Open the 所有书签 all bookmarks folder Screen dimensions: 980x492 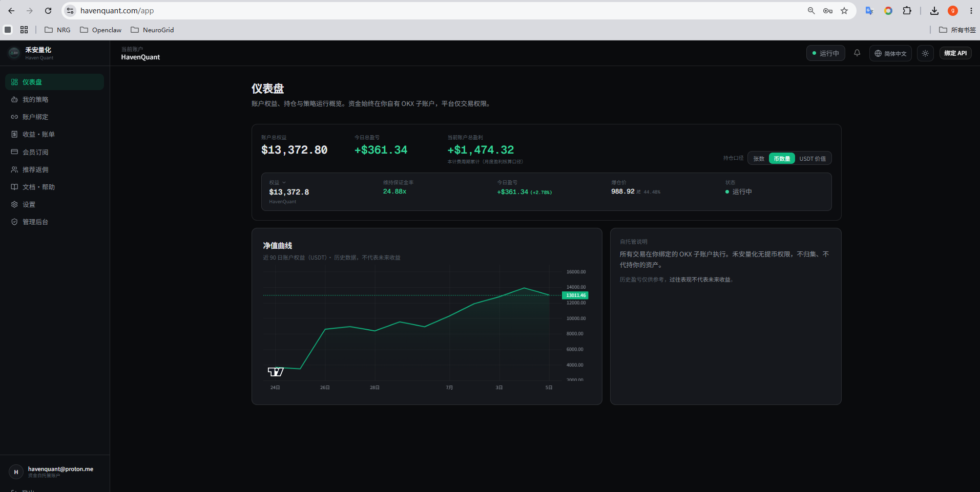pos(957,30)
